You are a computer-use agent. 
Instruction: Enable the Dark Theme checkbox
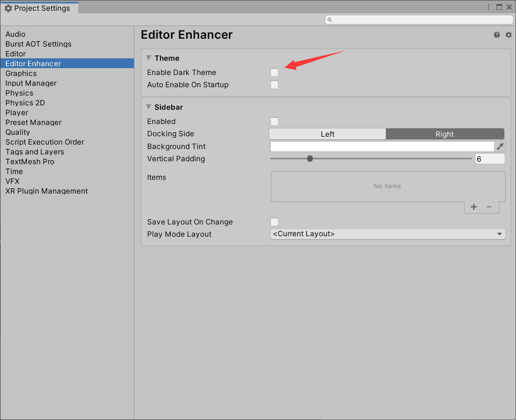pyautogui.click(x=274, y=72)
